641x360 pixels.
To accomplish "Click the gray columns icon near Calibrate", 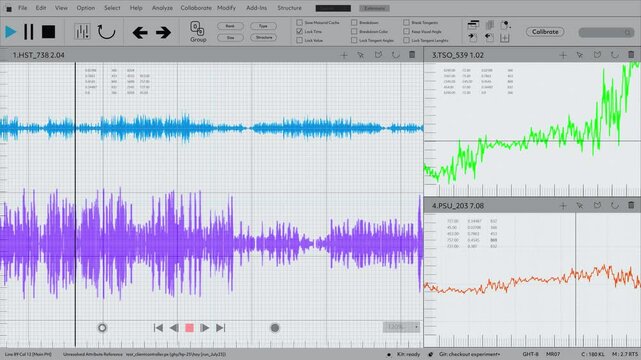I will coord(489,25).
